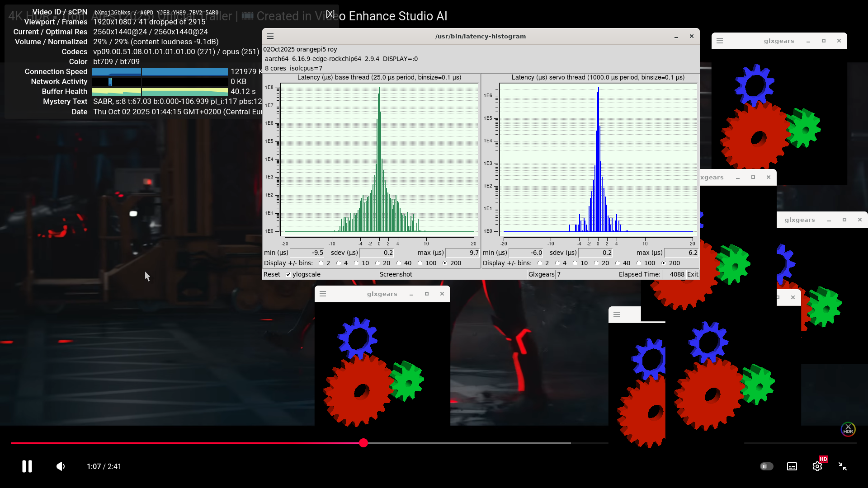
Task: Select 100 bins for servo thread display
Action: (639, 263)
